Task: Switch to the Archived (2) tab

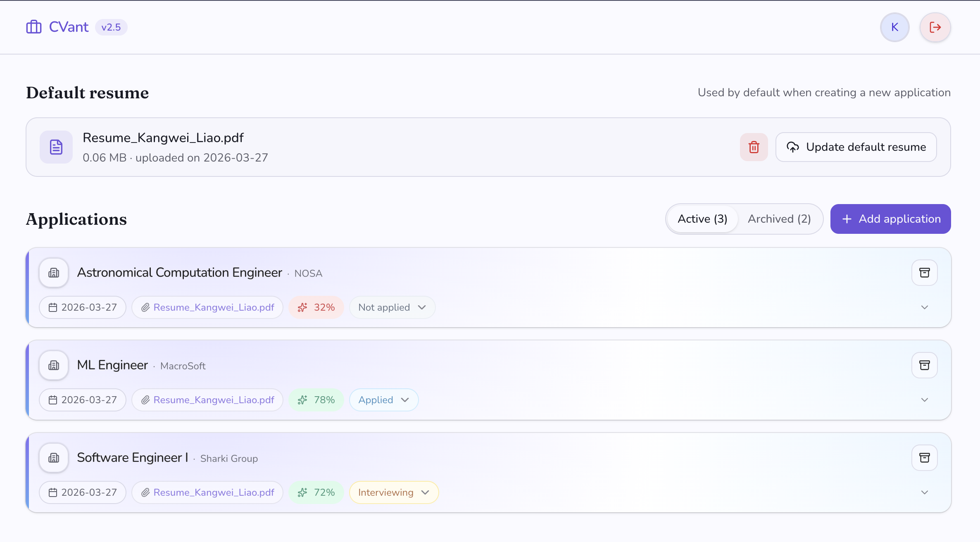Action: 779,219
